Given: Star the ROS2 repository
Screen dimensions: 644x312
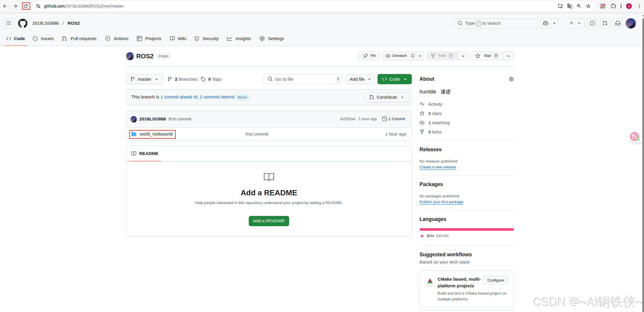Looking at the screenshot, I should tap(487, 56).
